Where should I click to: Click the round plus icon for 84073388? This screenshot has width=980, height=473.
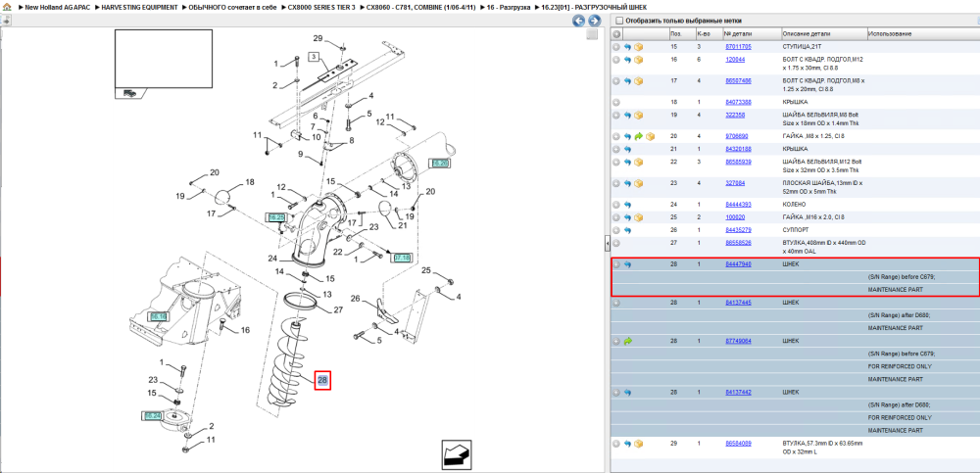(616, 102)
